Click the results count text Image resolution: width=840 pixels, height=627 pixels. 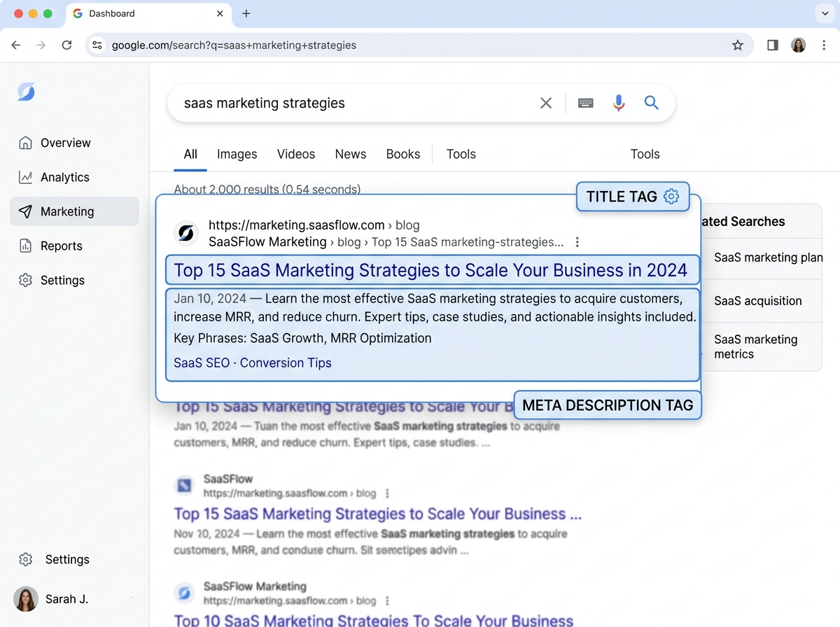[x=267, y=189]
